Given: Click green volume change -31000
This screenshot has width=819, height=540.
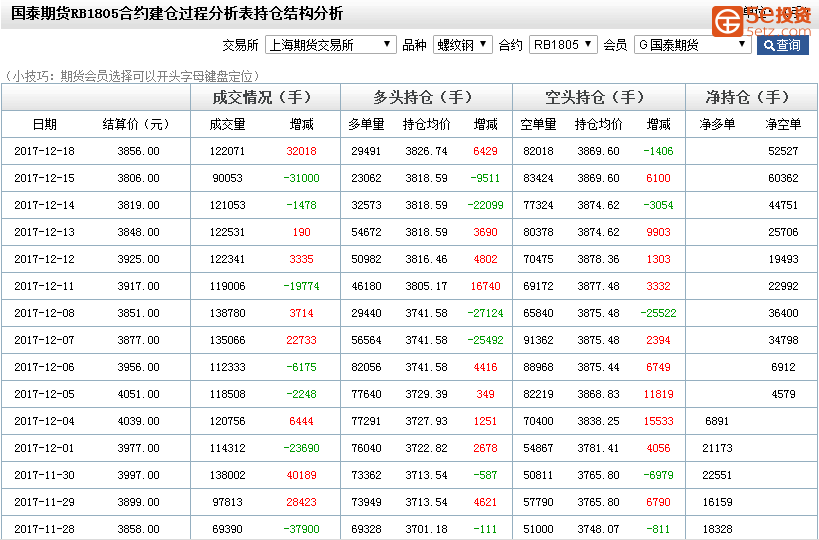Looking at the screenshot, I should pos(301,178).
